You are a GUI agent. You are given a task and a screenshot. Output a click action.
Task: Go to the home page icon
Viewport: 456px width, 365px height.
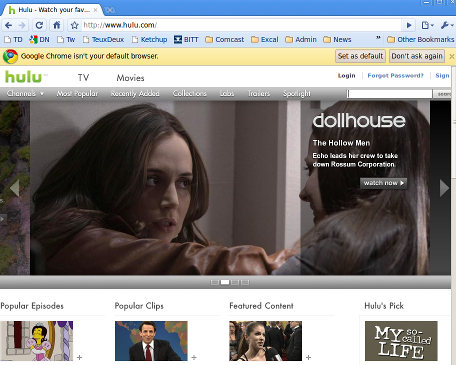tap(57, 25)
